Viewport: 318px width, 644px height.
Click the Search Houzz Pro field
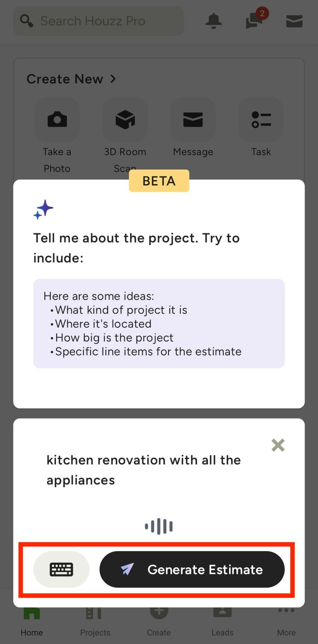pos(98,21)
